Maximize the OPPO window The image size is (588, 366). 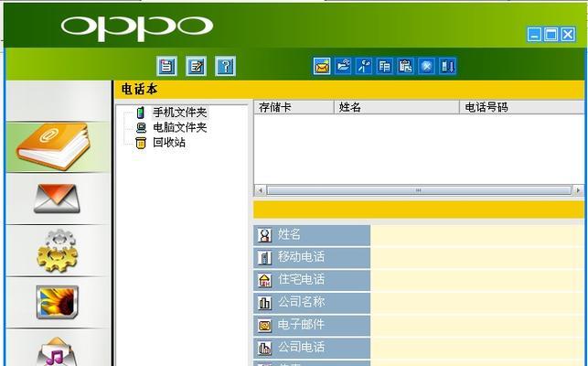tap(551, 35)
